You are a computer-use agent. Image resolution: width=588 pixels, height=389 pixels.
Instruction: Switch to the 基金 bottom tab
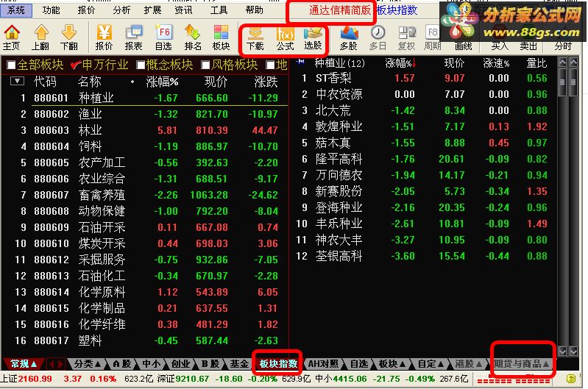pos(239,364)
